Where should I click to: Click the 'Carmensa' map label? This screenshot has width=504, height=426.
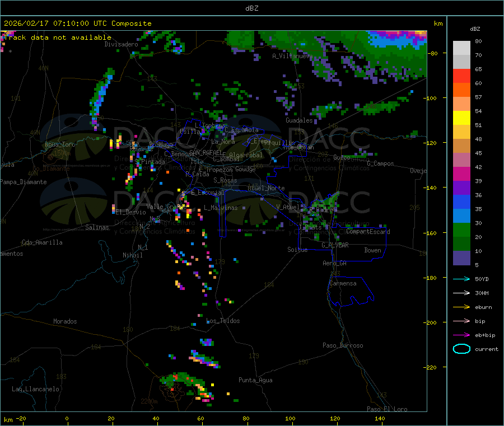[x=343, y=283]
